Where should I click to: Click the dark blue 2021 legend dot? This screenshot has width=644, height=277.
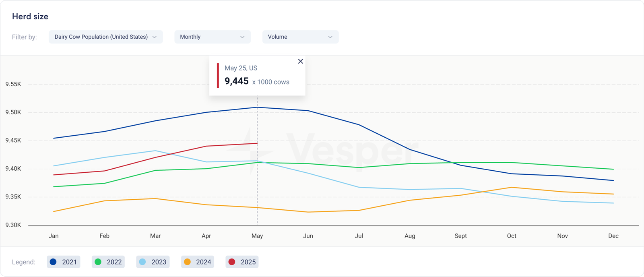coord(53,262)
